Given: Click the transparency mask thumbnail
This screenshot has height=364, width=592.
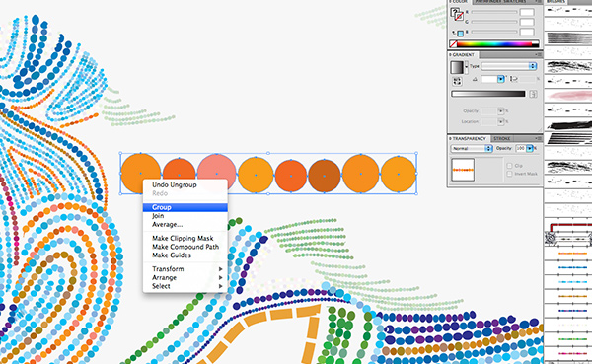Looking at the screenshot, I should [463, 170].
